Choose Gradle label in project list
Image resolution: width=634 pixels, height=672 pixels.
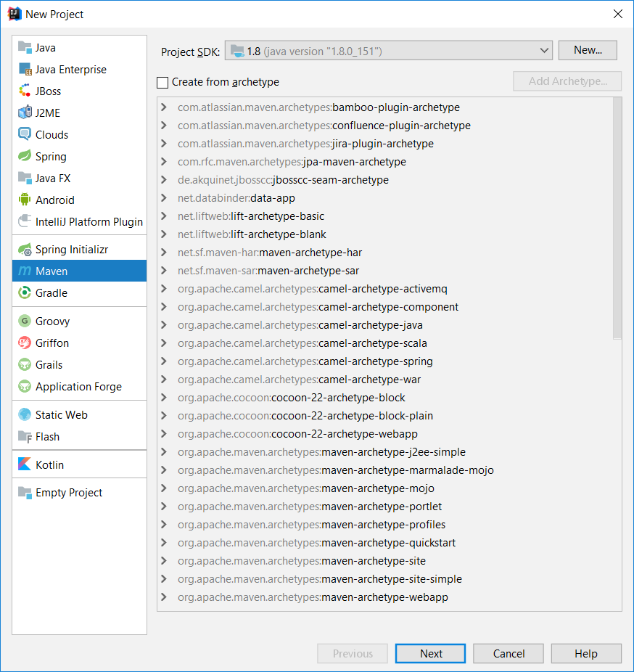52,292
